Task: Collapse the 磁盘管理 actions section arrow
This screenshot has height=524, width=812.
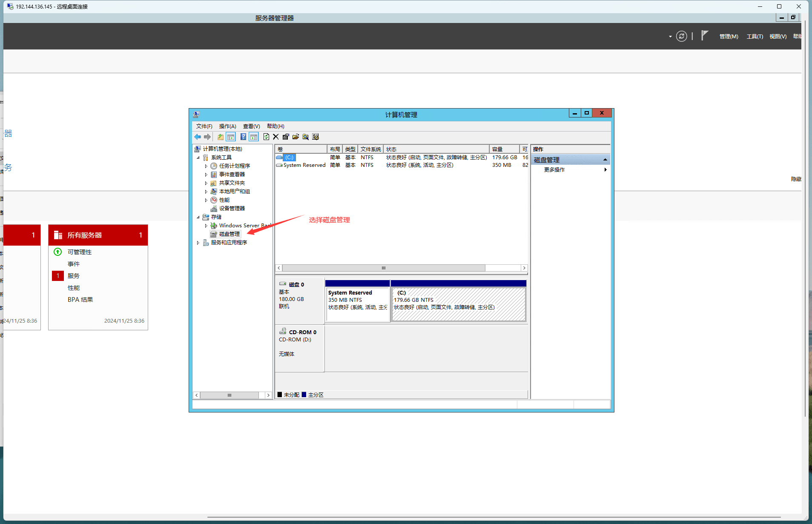Action: pos(605,160)
